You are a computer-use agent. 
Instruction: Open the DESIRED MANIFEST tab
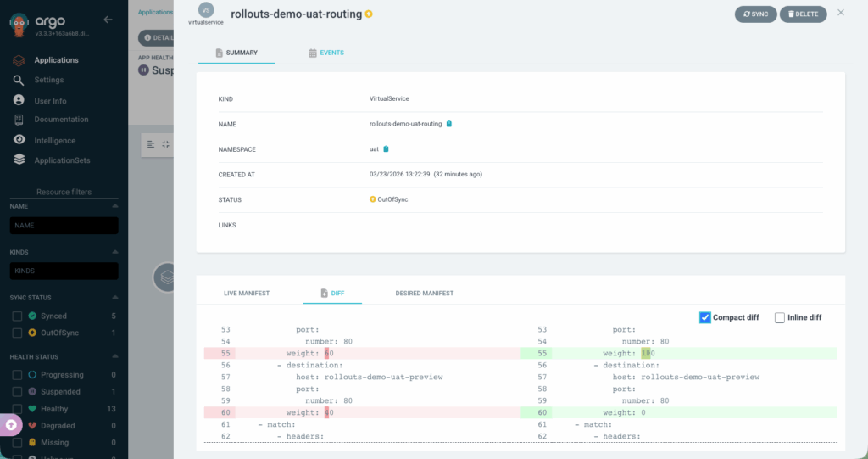point(424,294)
